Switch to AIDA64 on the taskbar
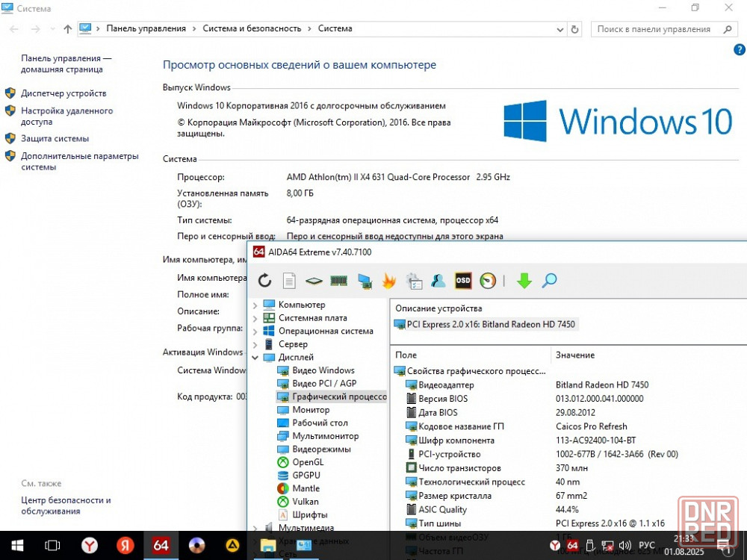Image resolution: width=747 pixels, height=560 pixels. (161, 545)
